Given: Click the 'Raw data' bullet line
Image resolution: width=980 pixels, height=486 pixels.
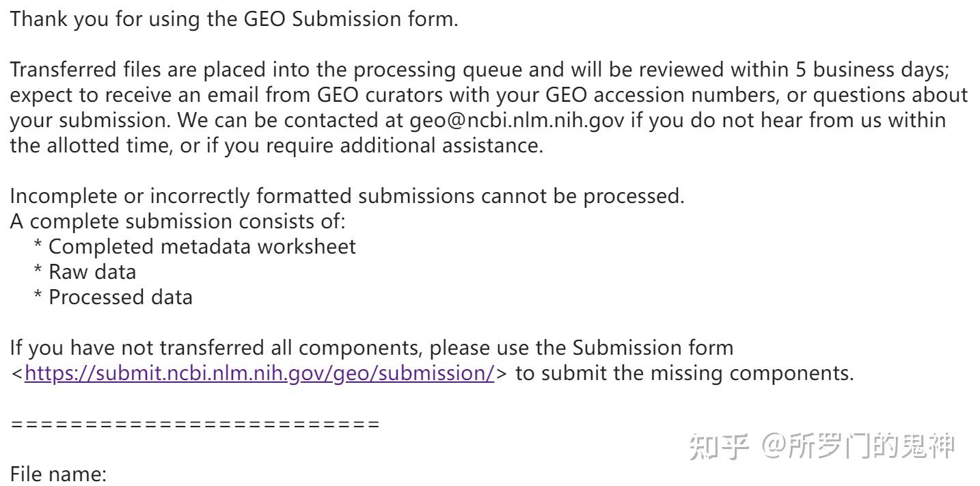Looking at the screenshot, I should click(85, 271).
